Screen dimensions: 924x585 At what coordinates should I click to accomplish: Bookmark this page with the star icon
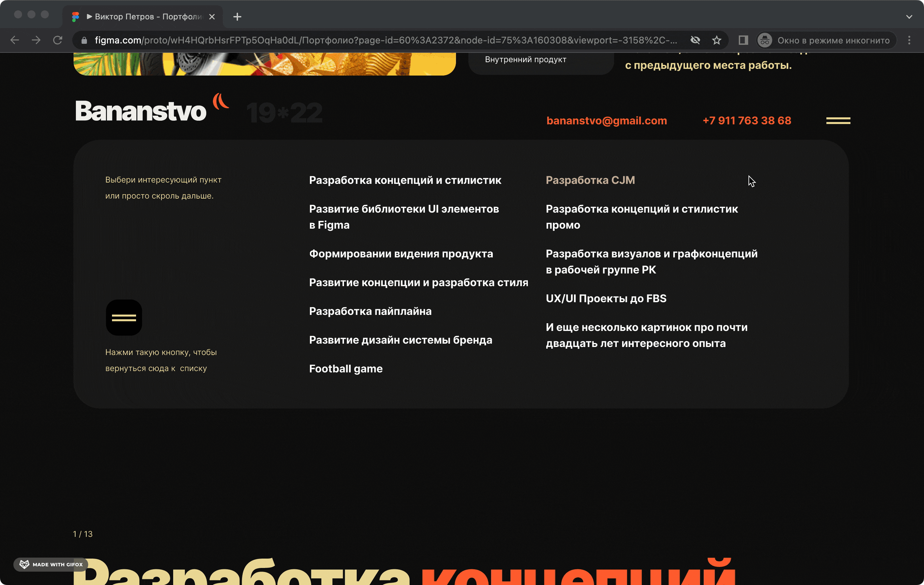pos(716,40)
